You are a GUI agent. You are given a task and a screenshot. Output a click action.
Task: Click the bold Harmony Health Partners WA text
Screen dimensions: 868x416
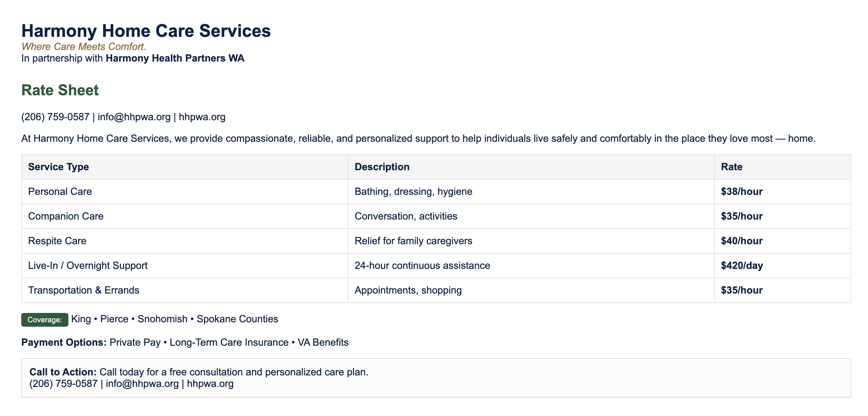(175, 58)
